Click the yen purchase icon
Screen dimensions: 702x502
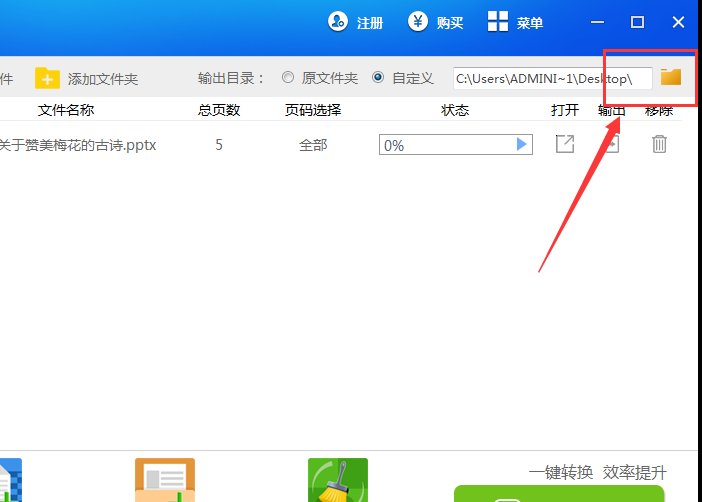coord(418,21)
